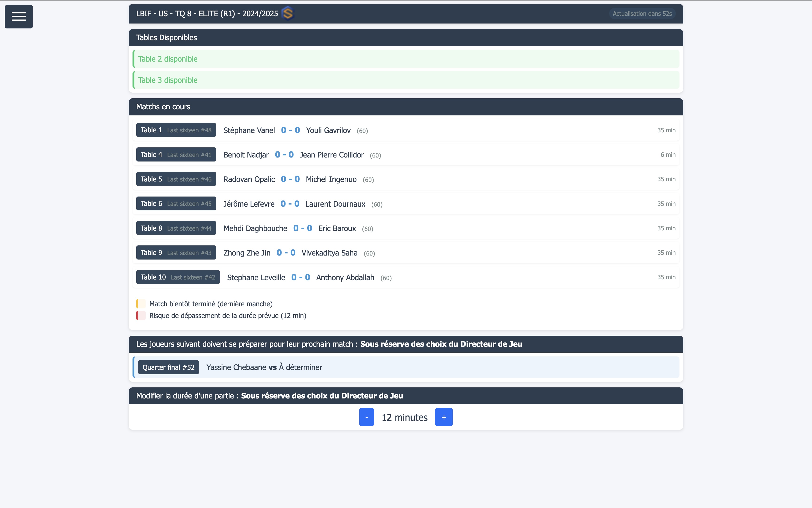The width and height of the screenshot is (812, 508).
Task: Click the yellow last-round legend swatch
Action: point(141,304)
